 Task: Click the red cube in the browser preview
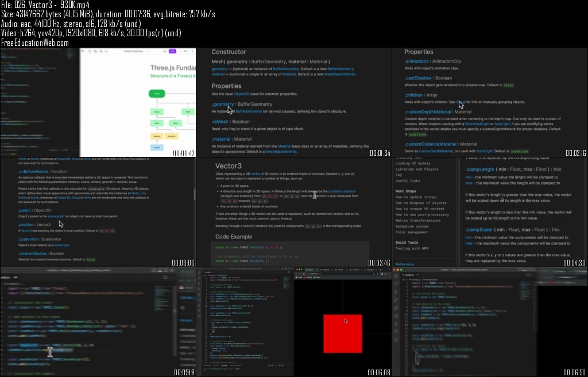343,333
